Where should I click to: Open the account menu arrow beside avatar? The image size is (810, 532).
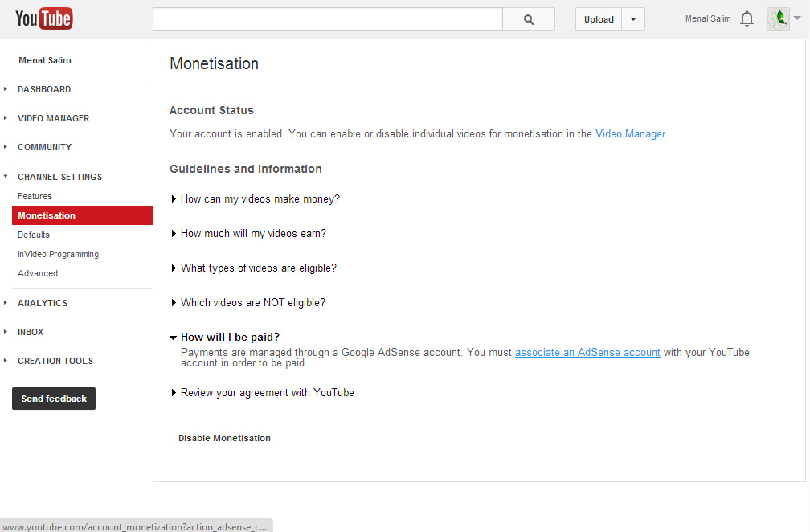click(797, 18)
